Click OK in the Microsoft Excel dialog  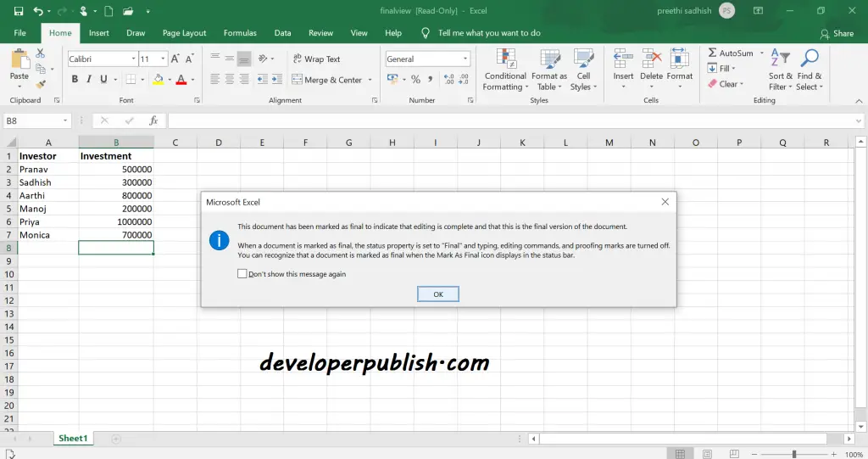(438, 294)
